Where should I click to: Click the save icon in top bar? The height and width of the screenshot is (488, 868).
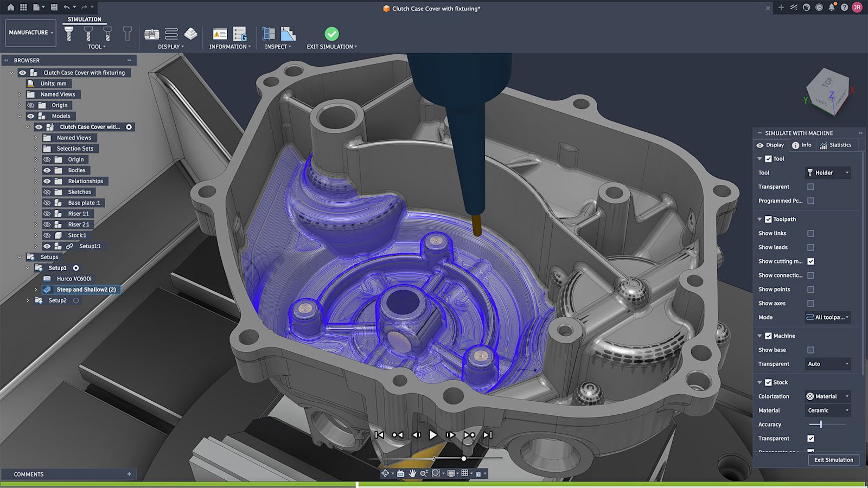pyautogui.click(x=54, y=8)
